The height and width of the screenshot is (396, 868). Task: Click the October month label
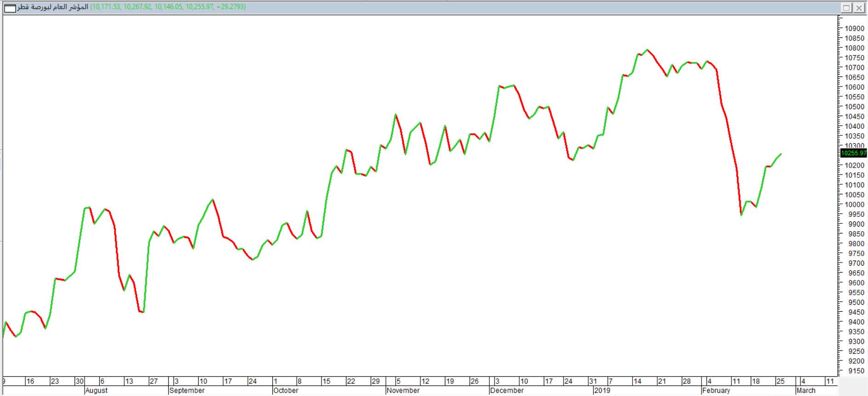(x=286, y=390)
